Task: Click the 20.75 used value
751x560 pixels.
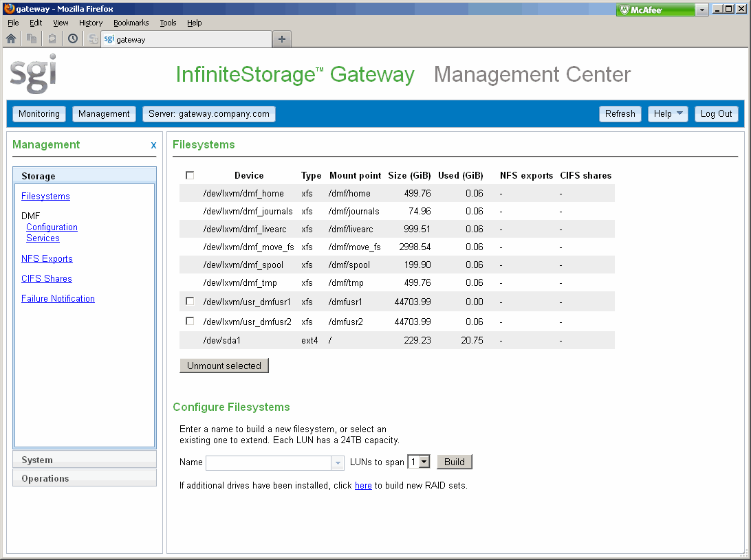Action: tap(472, 340)
